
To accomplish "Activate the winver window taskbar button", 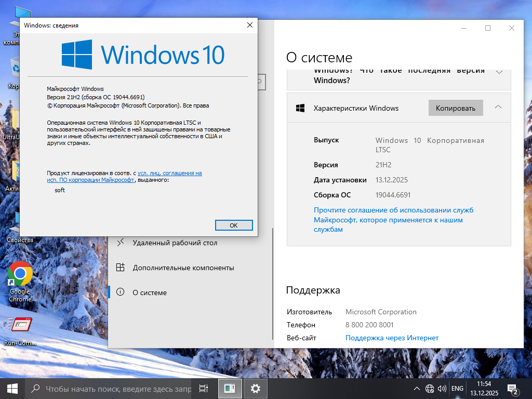I will pos(230,388).
